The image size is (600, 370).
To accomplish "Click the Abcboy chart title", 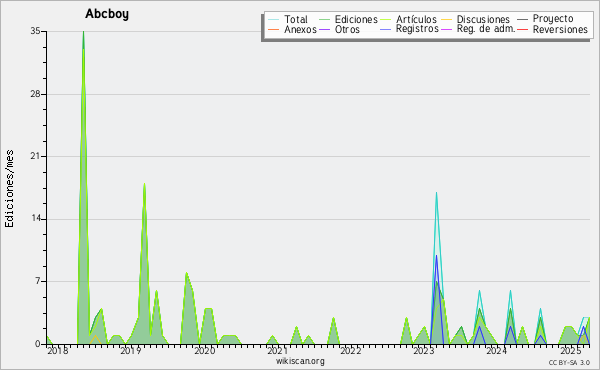I will click(107, 14).
